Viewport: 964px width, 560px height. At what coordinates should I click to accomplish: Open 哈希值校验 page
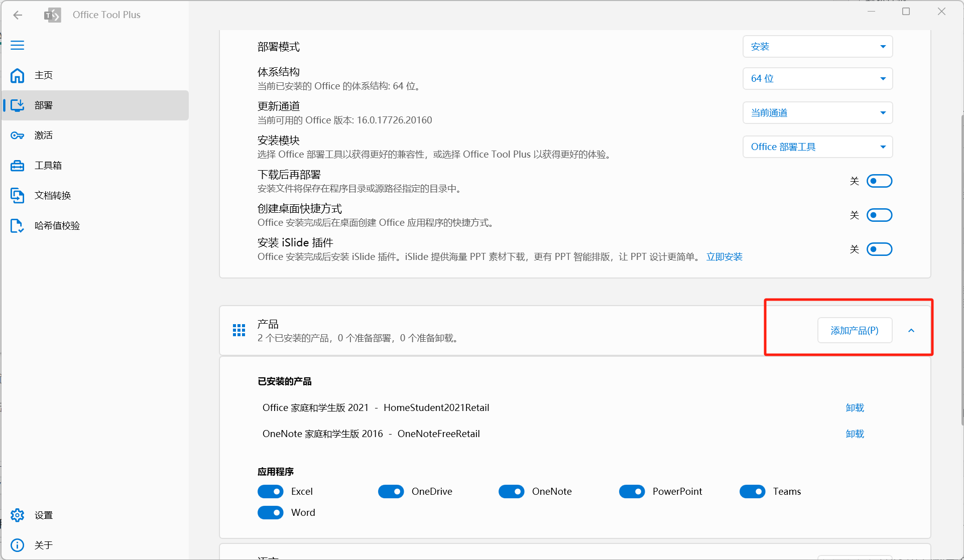[95, 226]
